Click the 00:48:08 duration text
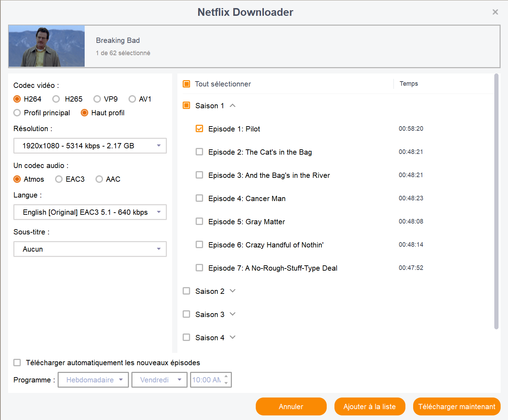The height and width of the screenshot is (420, 508). click(x=411, y=221)
